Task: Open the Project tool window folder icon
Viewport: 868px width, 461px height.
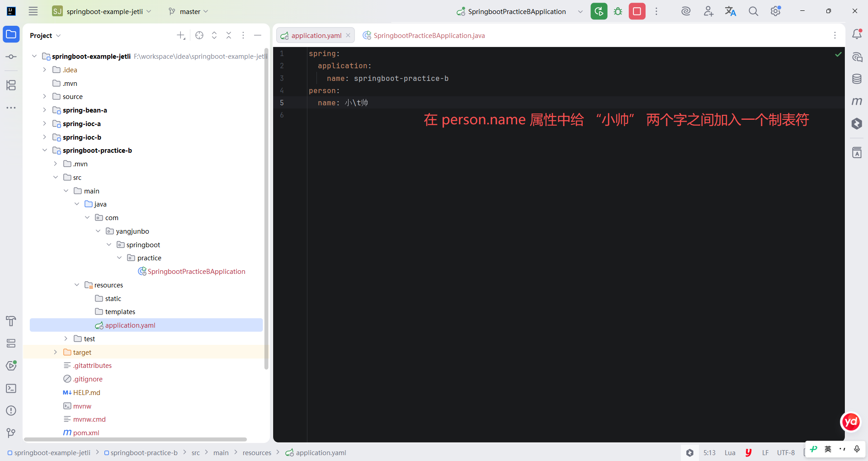Action: 11,34
